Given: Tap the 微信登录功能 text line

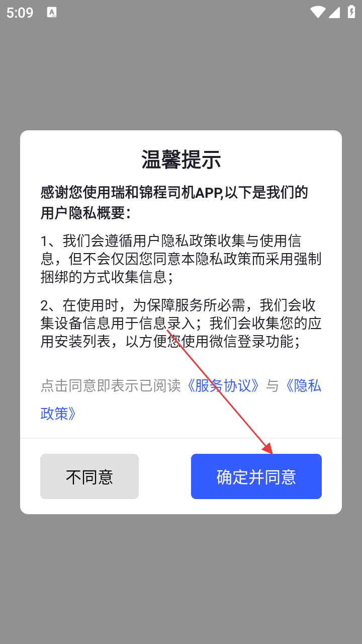Looking at the screenshot, I should tap(170, 341).
